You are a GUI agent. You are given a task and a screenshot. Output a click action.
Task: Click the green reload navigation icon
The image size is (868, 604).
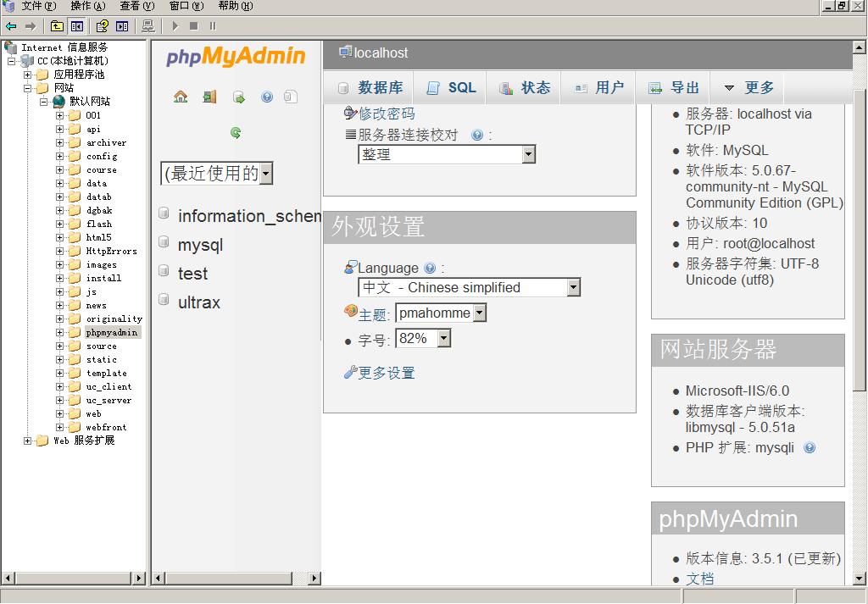click(236, 133)
